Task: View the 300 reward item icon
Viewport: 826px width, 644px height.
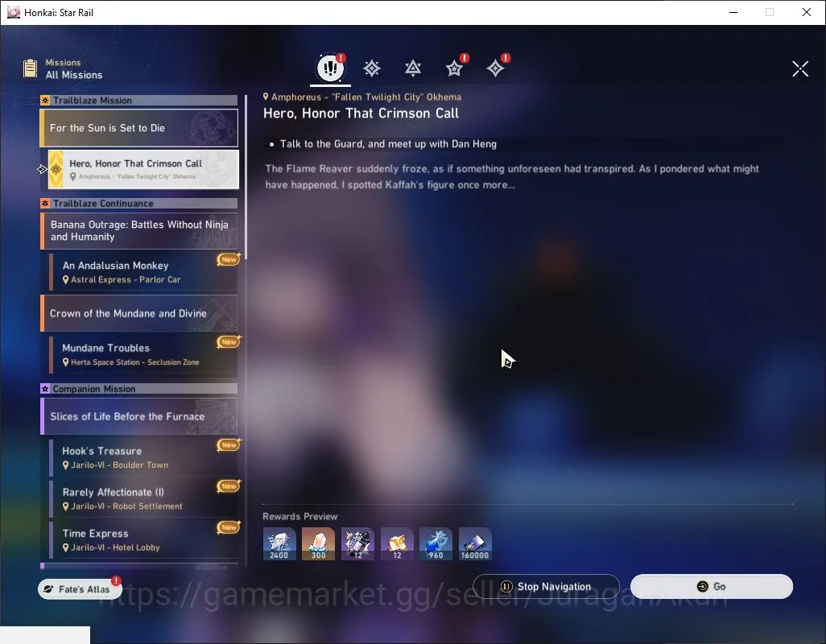Action: (x=318, y=544)
